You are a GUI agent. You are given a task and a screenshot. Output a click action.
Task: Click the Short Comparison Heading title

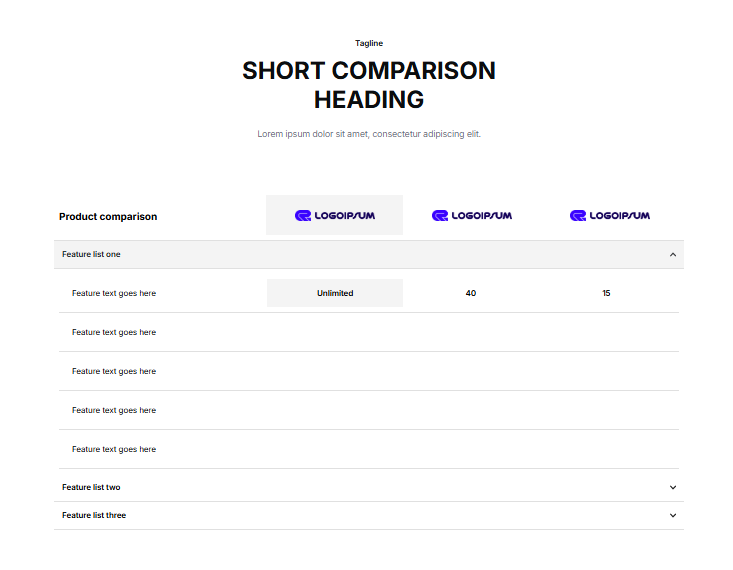[369, 85]
